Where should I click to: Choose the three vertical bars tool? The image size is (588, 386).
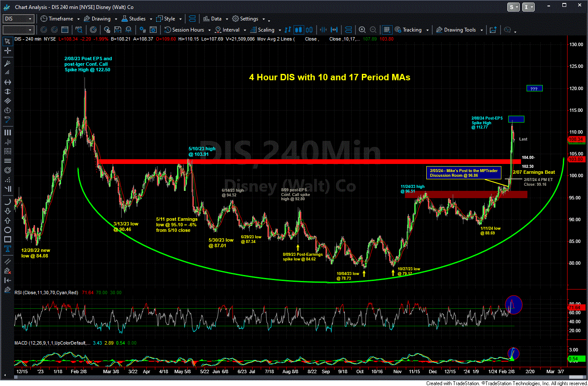(7, 132)
